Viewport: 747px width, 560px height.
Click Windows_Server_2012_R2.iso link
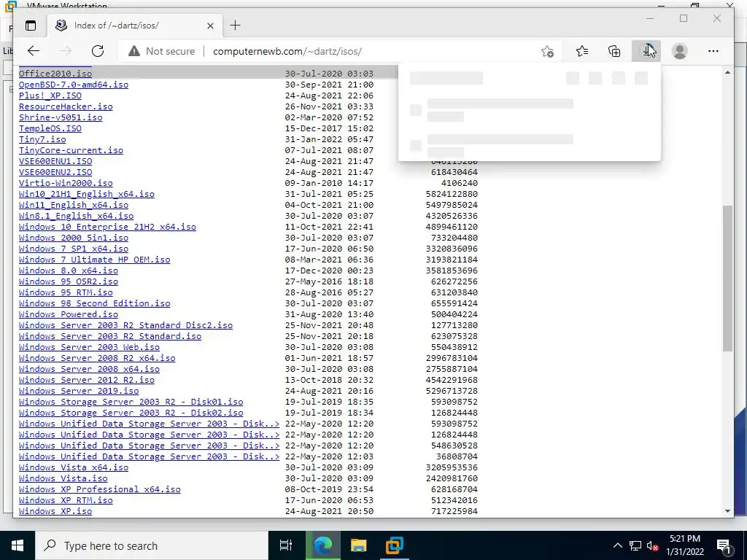tap(87, 380)
